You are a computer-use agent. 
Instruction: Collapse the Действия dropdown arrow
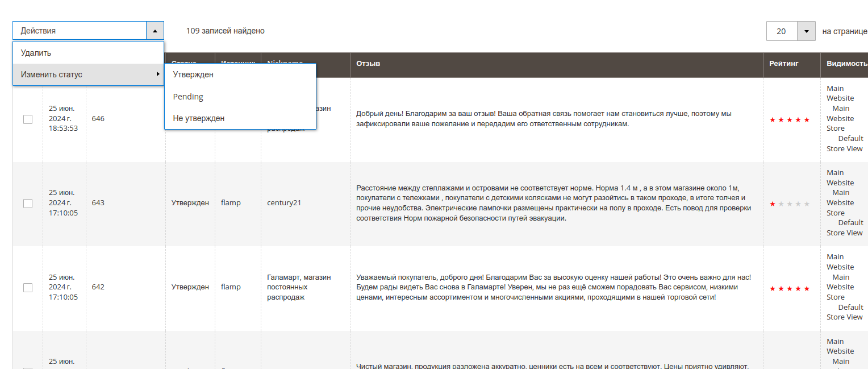click(x=155, y=31)
